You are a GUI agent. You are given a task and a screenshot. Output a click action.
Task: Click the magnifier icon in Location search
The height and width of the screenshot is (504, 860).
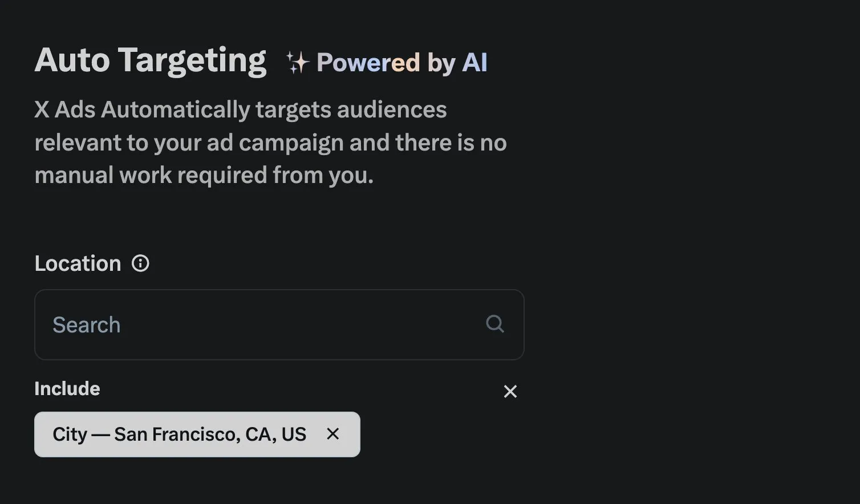pos(495,324)
